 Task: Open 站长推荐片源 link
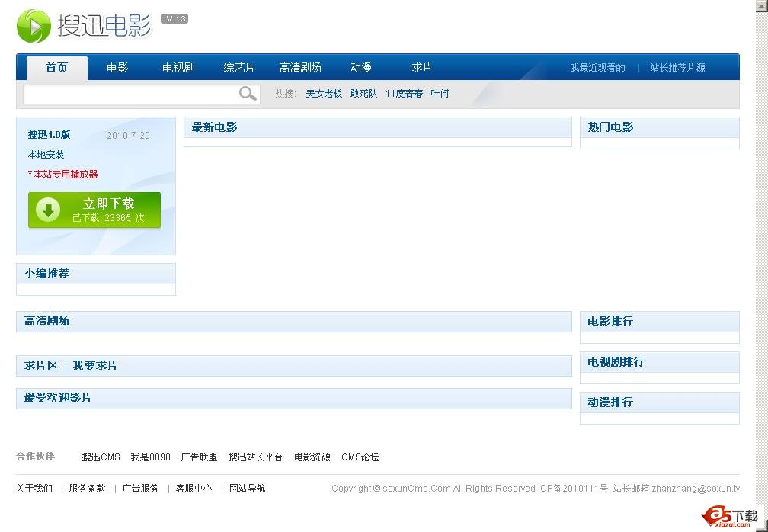tap(677, 68)
